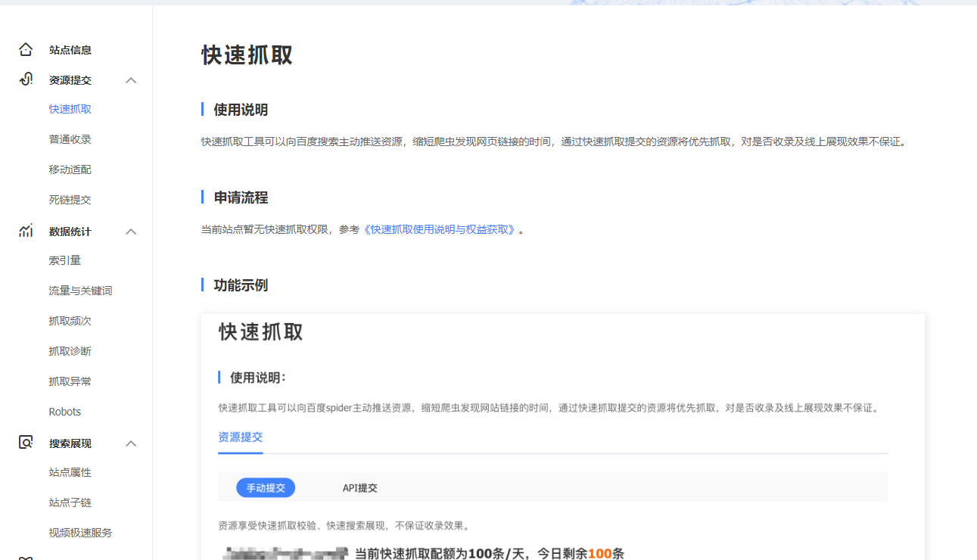Click the 数据统计 chart icon
The width and height of the screenshot is (977, 560).
[x=26, y=231]
